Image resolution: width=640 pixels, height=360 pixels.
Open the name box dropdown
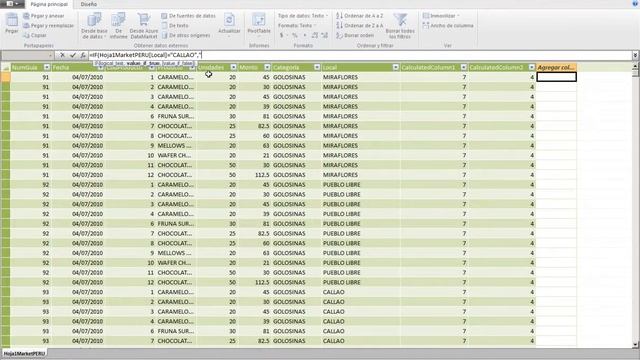click(51, 55)
